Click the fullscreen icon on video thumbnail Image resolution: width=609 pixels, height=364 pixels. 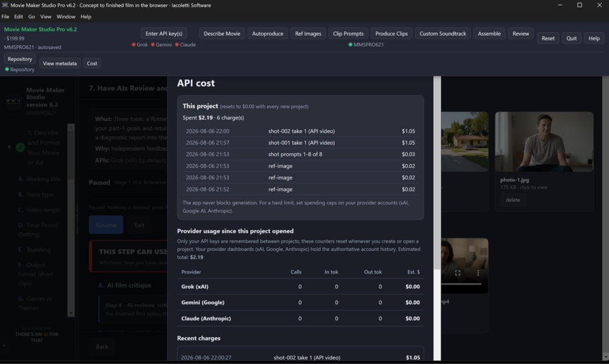click(x=458, y=273)
